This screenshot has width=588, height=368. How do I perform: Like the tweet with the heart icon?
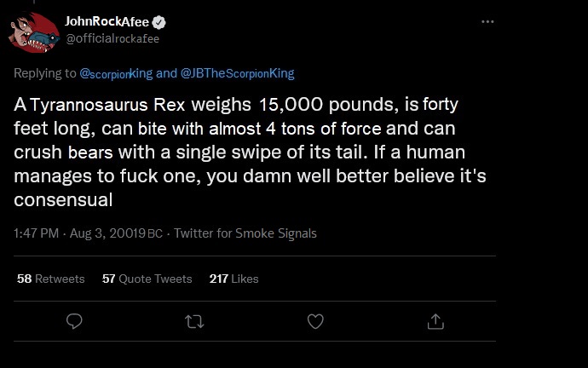pyautogui.click(x=315, y=321)
